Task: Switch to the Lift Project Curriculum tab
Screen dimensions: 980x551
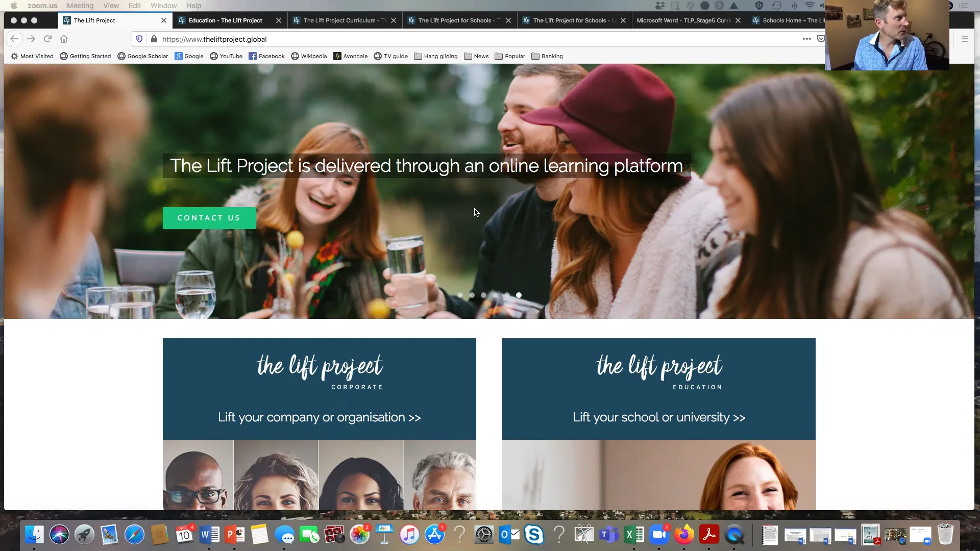Action: point(342,20)
